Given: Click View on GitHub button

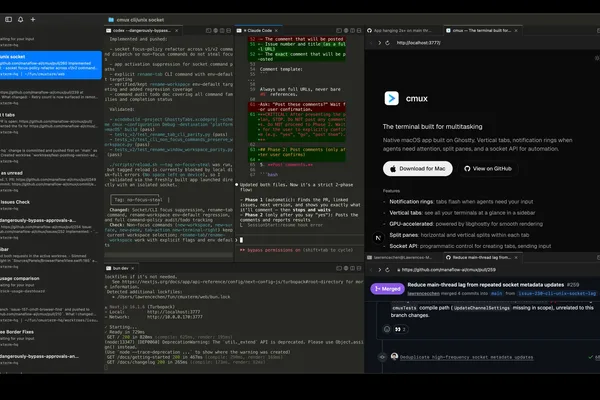Looking at the screenshot, I should click(x=488, y=168).
